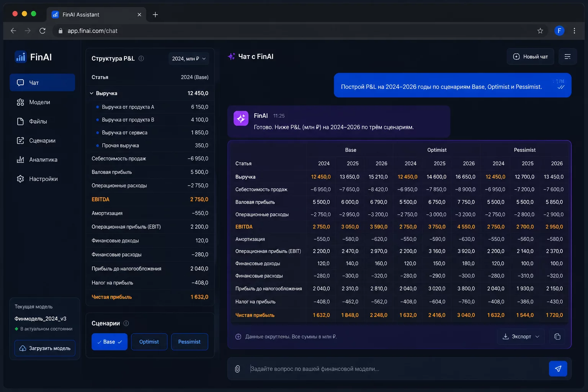This screenshot has width=588, height=392.
Task: Click the Финмодель_2024_v3 model name
Action: point(41,318)
